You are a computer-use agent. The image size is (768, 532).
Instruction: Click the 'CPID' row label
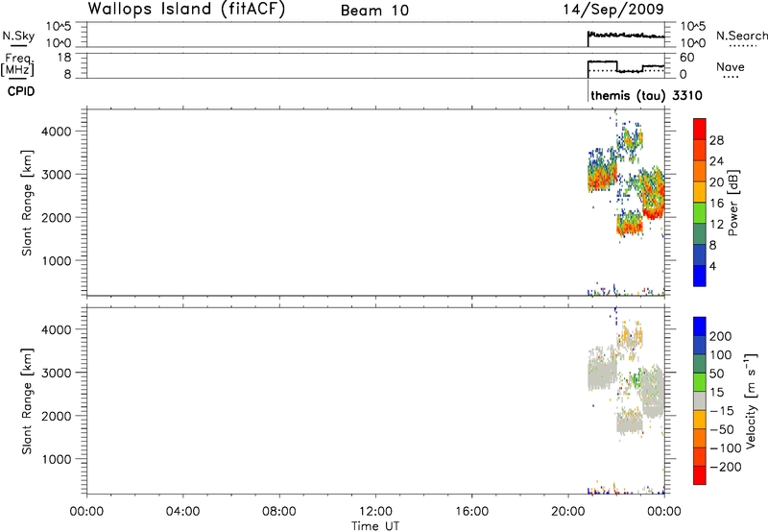(21, 91)
